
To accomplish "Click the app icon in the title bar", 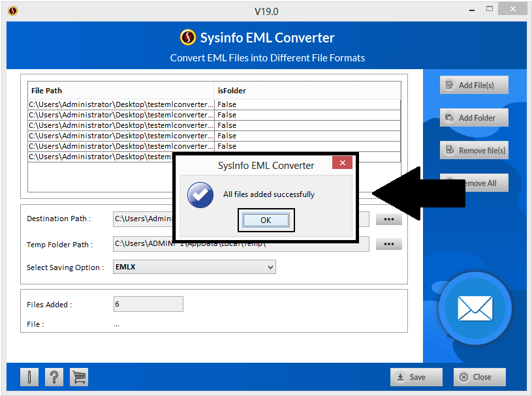I will click(x=12, y=11).
